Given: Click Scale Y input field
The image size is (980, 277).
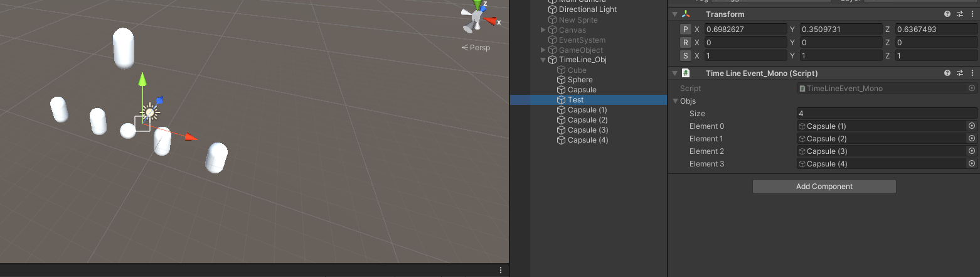Looking at the screenshot, I should (841, 56).
